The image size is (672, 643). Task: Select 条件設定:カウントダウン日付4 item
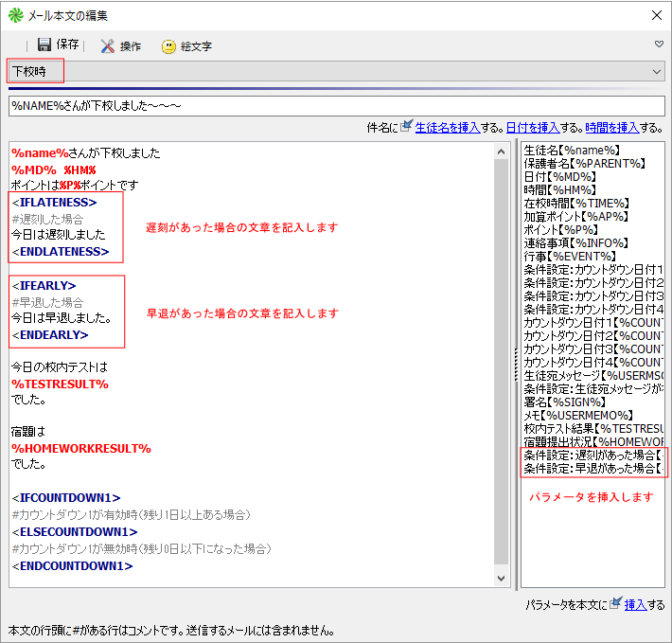(x=593, y=310)
